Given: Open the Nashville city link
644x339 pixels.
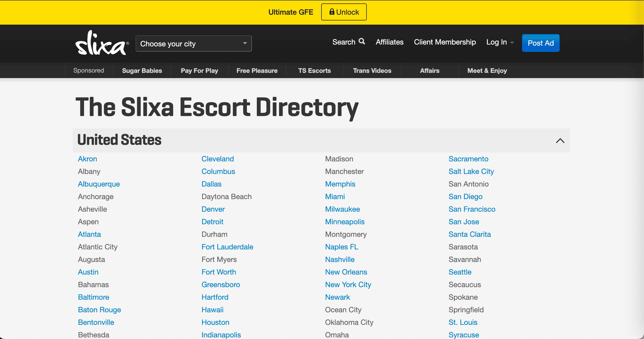Looking at the screenshot, I should pos(340,259).
